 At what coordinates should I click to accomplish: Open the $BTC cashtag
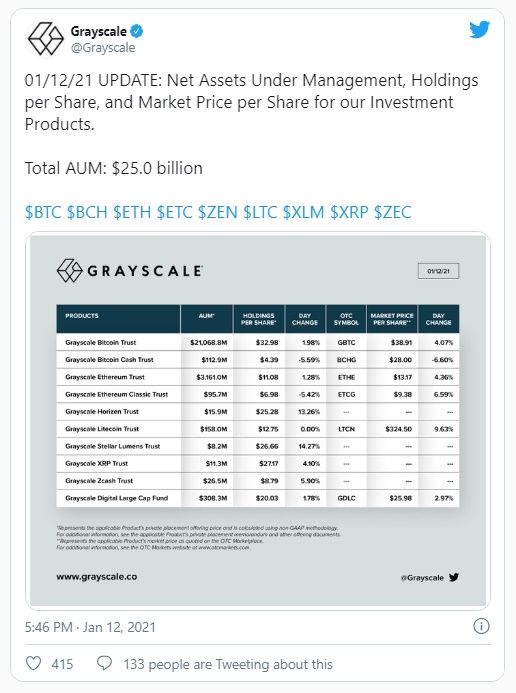[x=43, y=212]
